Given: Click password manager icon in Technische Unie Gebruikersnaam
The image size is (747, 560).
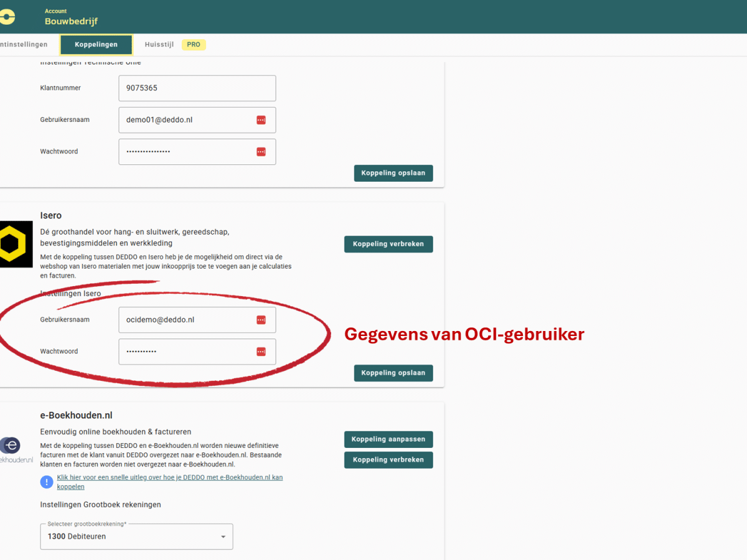Looking at the screenshot, I should pyautogui.click(x=261, y=119).
